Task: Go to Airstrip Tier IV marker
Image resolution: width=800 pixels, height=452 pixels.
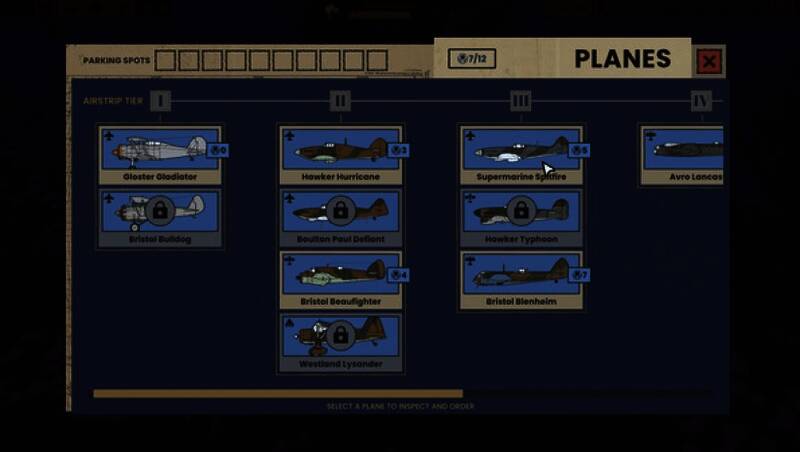Action: pos(700,101)
